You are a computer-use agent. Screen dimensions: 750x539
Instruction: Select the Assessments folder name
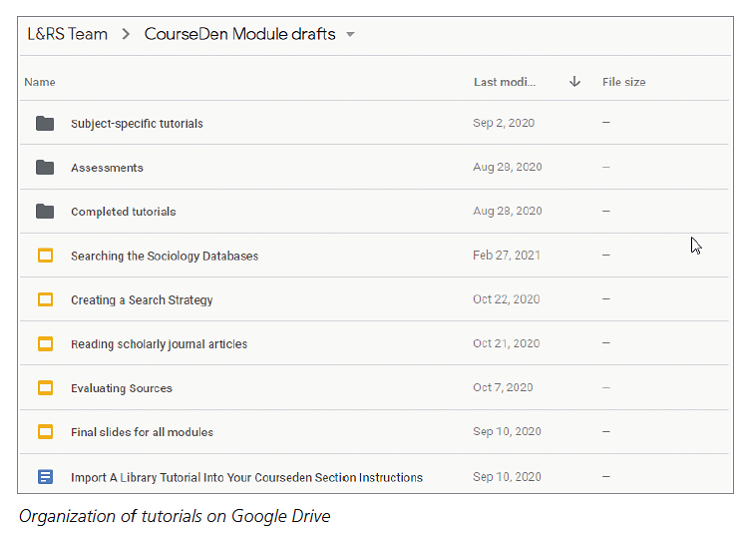click(107, 168)
